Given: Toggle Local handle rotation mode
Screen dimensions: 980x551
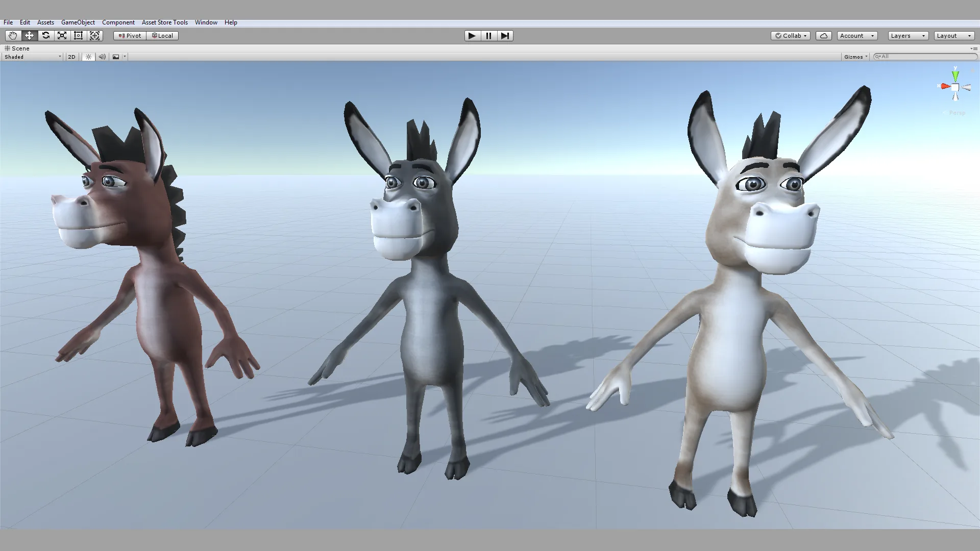Looking at the screenshot, I should coord(162,36).
